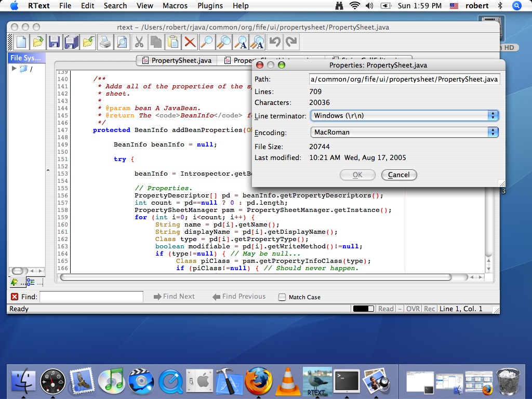Click the editor's horizontal scrollbar
Screen dimensions: 532x399
pyautogui.click(x=255, y=277)
